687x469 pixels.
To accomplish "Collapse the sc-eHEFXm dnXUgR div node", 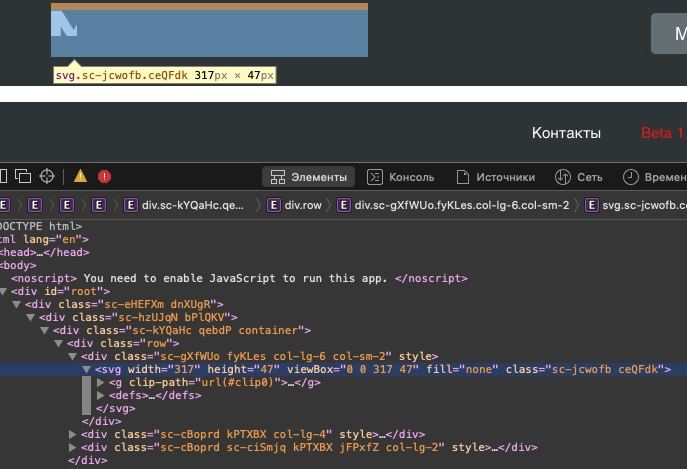I will 17,304.
